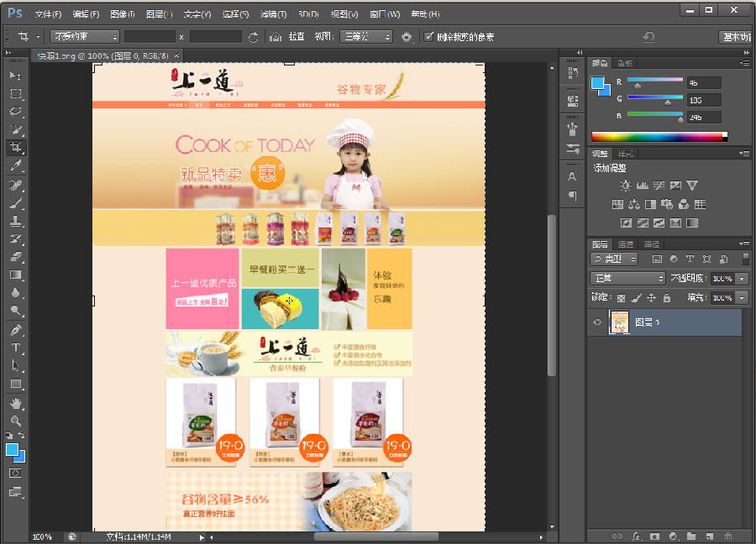Expand the opacity slider dropdown arrow
Screen dimensions: 756x544
(743, 278)
